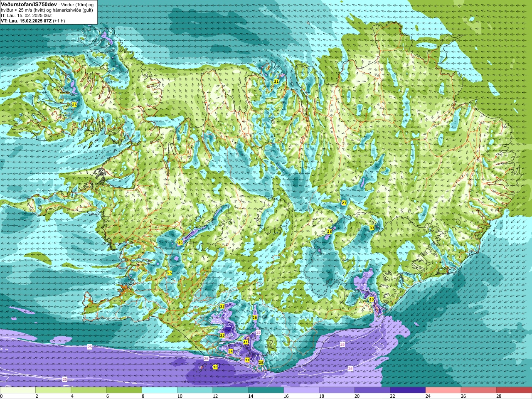Click the legend scale label '26'
Screen dimensions: 532x399
click(x=463, y=396)
